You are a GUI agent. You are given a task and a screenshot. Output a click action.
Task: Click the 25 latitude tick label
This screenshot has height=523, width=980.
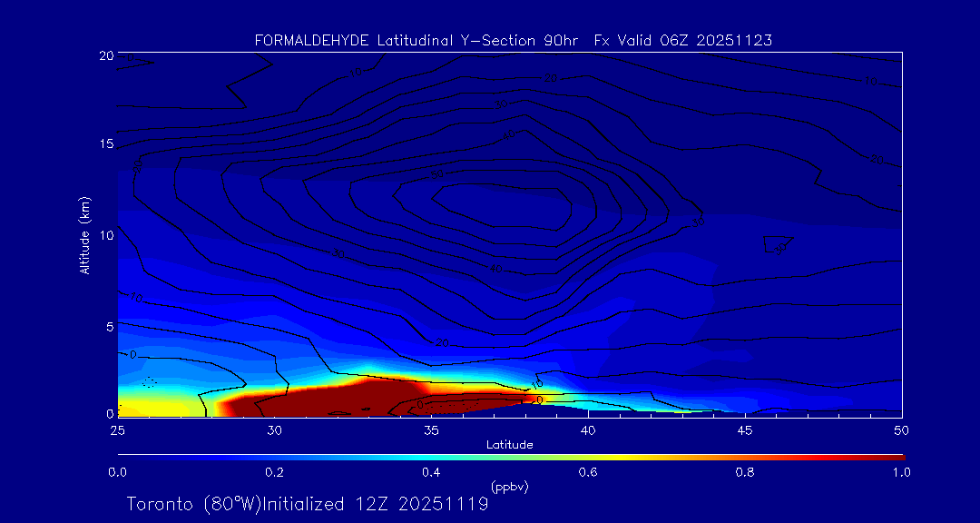[117, 429]
